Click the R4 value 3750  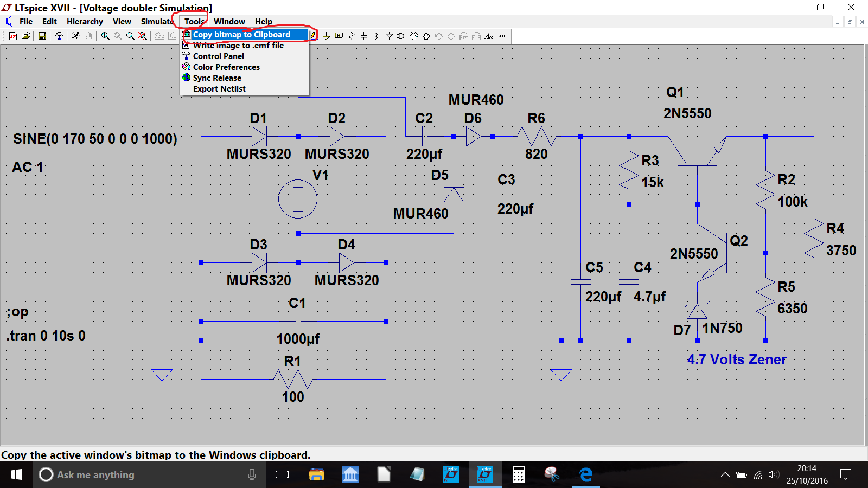pyautogui.click(x=841, y=251)
